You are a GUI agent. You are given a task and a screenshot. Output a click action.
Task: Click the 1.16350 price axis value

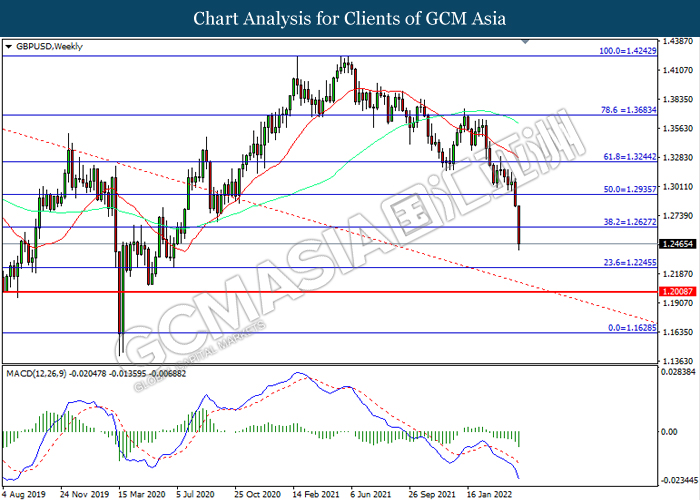(x=677, y=332)
